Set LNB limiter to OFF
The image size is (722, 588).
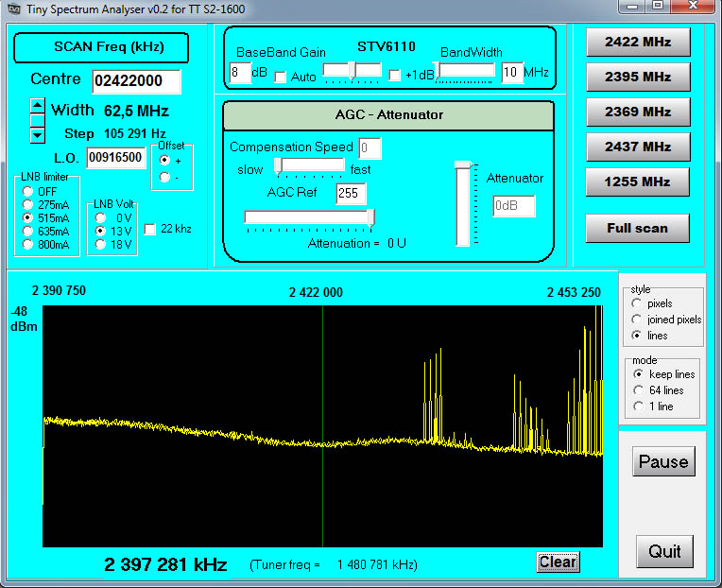pos(27,191)
